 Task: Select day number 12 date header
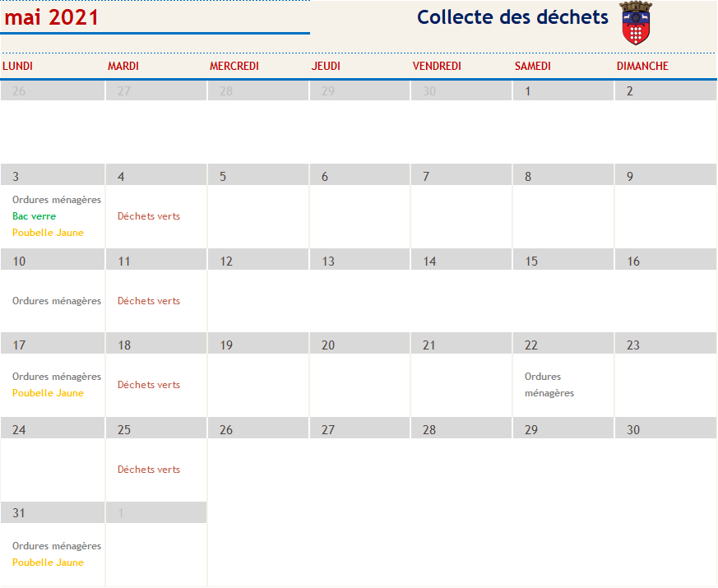click(257, 260)
